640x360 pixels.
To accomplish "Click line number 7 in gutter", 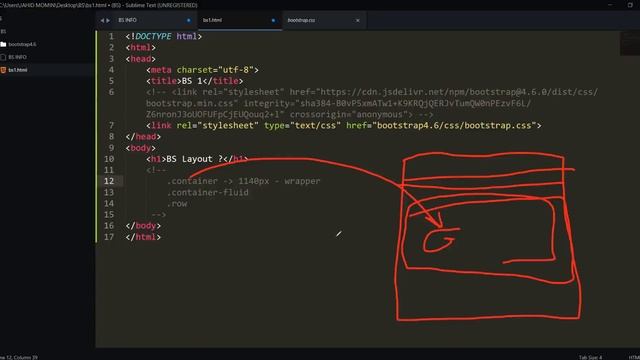I will [x=111, y=125].
